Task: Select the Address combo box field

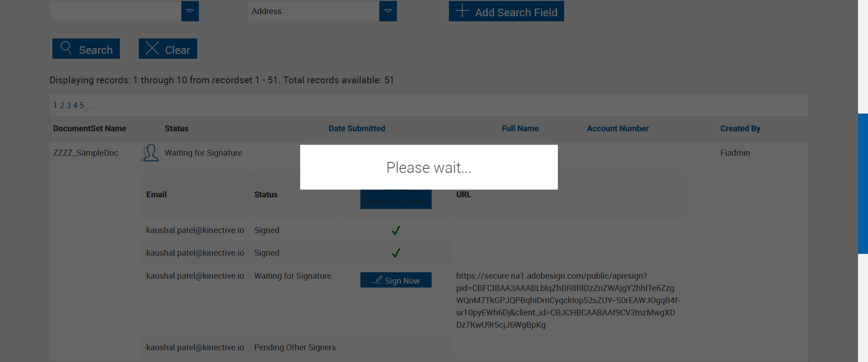Action: tap(314, 11)
